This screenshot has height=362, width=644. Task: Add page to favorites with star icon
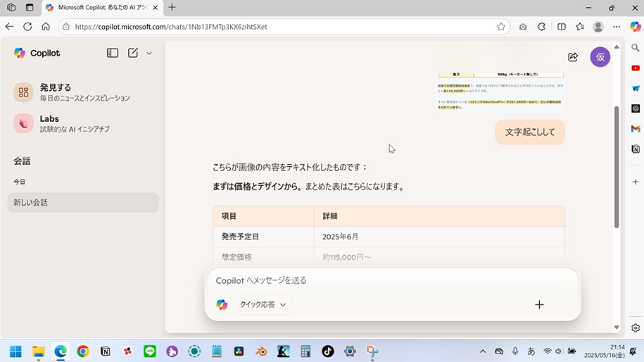501,27
